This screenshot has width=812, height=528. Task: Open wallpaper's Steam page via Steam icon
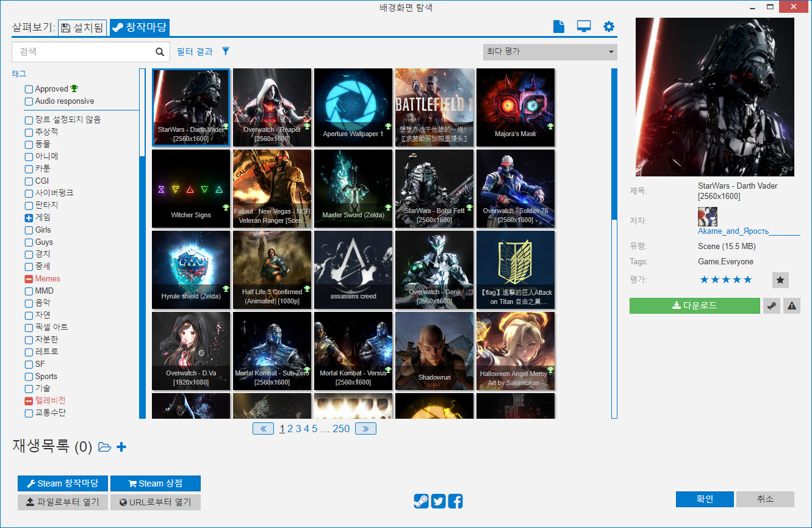point(772,306)
